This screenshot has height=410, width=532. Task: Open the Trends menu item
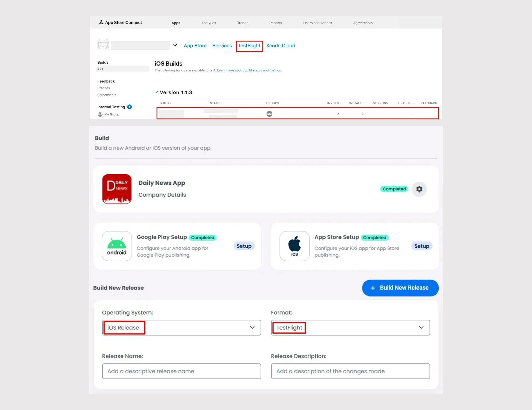pos(243,23)
